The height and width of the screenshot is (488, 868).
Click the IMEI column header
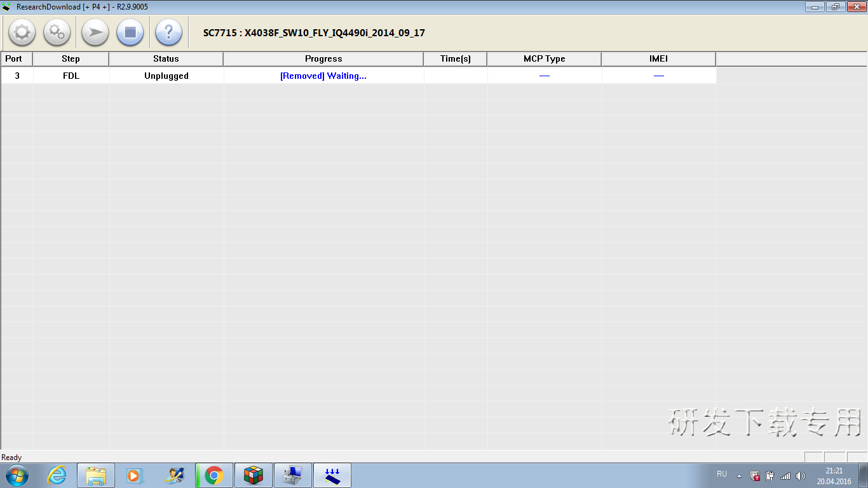click(x=658, y=58)
